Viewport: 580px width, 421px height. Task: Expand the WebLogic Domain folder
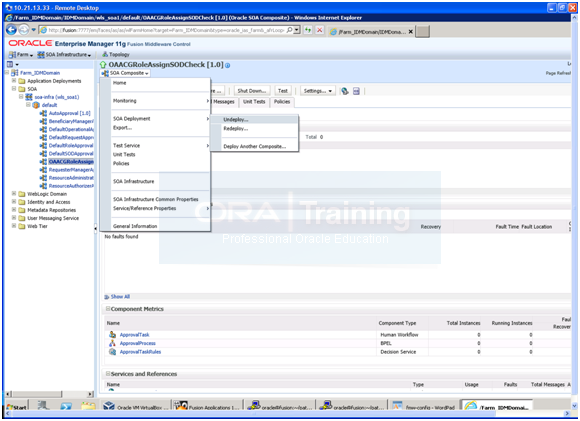click(14, 193)
